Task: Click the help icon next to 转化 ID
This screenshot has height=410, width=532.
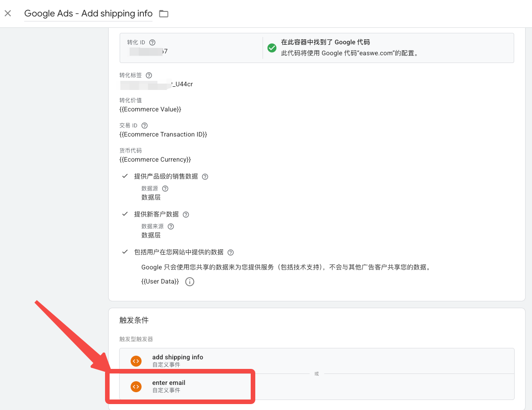Action: [x=153, y=42]
